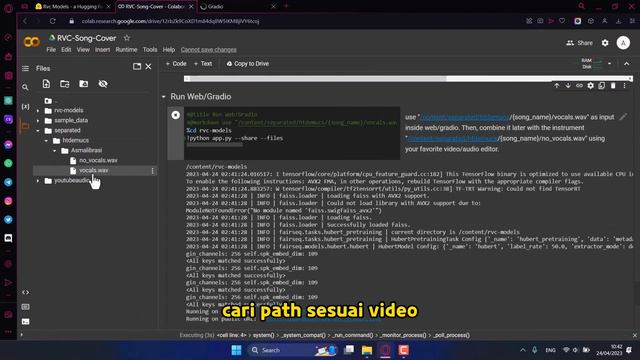Expand the youtubeaudio folder
The image size is (640, 360).
tap(38, 181)
